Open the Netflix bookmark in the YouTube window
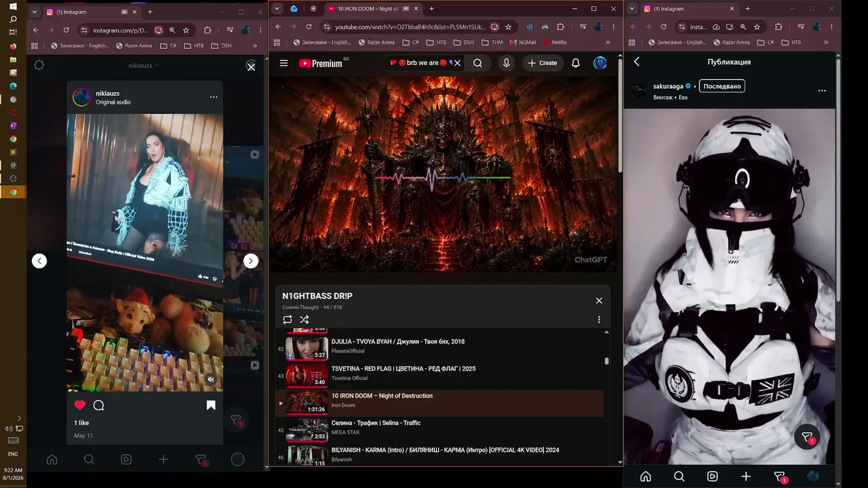This screenshot has height=488, width=868. [554, 42]
